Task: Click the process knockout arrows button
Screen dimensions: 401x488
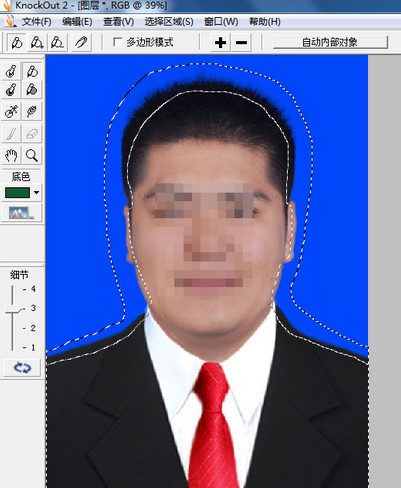Action: click(x=22, y=368)
